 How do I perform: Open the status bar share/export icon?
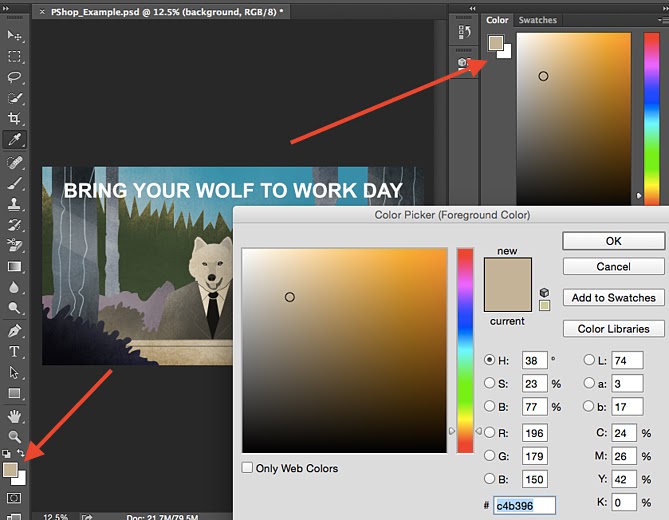(x=87, y=517)
